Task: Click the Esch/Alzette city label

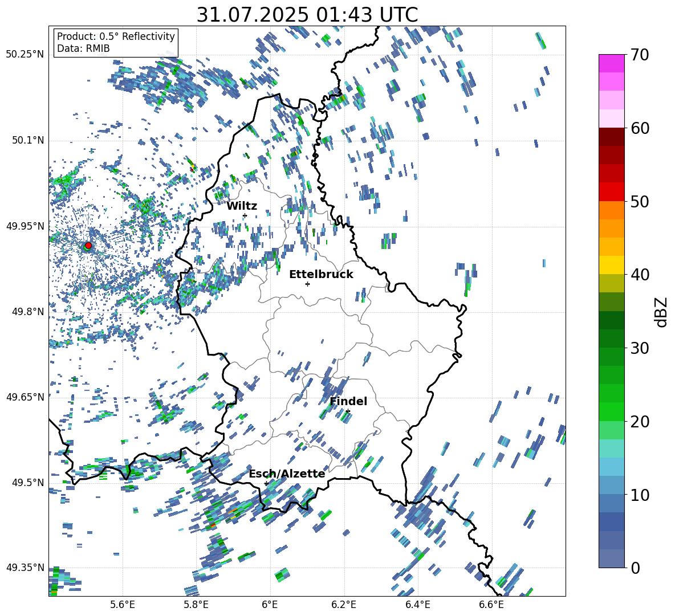Action: click(287, 474)
